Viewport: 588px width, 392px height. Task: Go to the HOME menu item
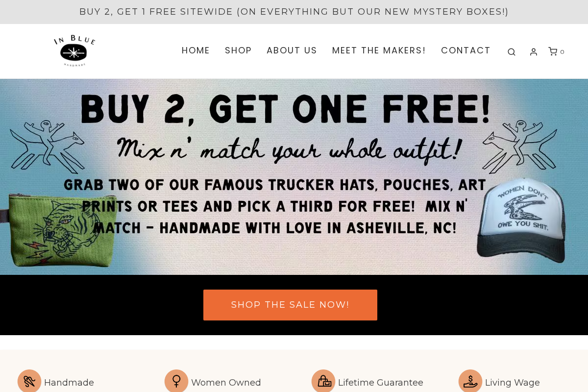196,50
